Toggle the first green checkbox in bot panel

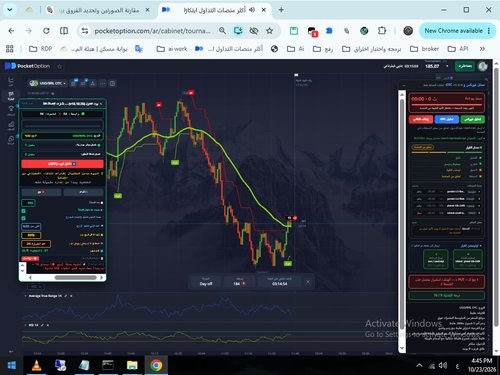click(23, 211)
